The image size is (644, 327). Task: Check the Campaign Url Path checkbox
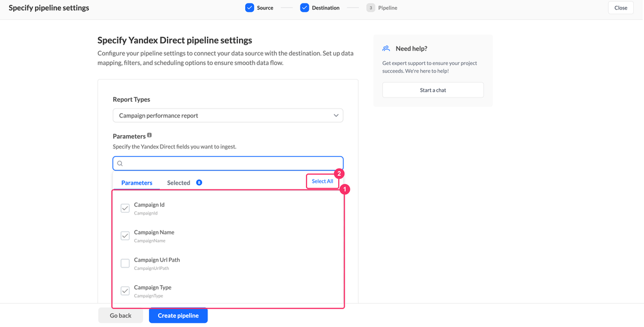coord(125,263)
